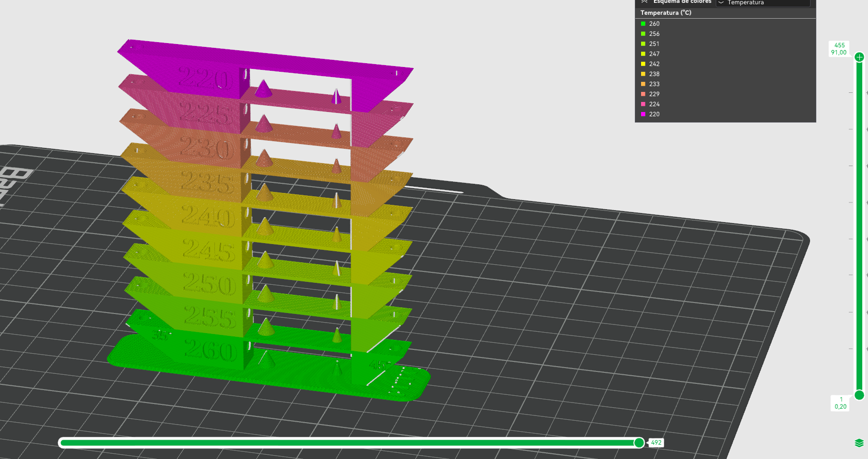The height and width of the screenshot is (459, 868).
Task: Click the bottom handle of the vertical layer slider
Action: tap(859, 395)
